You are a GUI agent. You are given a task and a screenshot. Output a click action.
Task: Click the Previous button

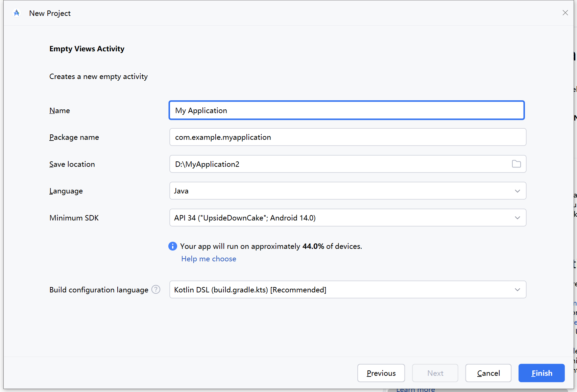(381, 373)
